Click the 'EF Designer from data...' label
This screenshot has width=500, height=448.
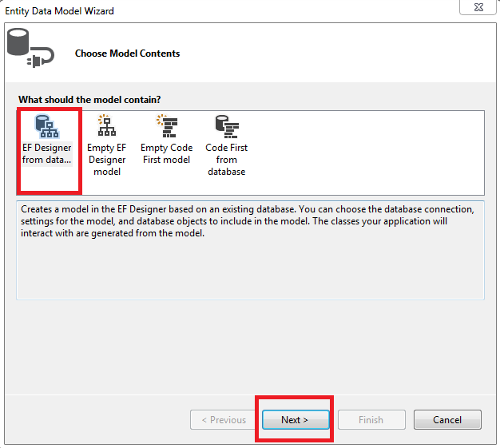coord(47,153)
